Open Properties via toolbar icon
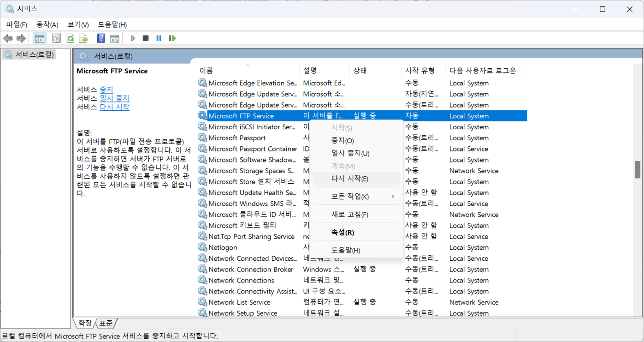This screenshot has height=342, width=644. [56, 38]
